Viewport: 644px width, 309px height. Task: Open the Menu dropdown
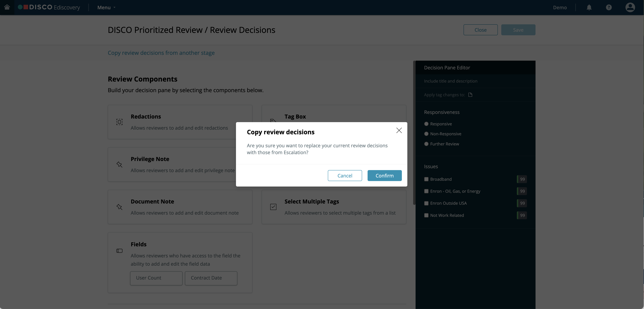coord(106,8)
